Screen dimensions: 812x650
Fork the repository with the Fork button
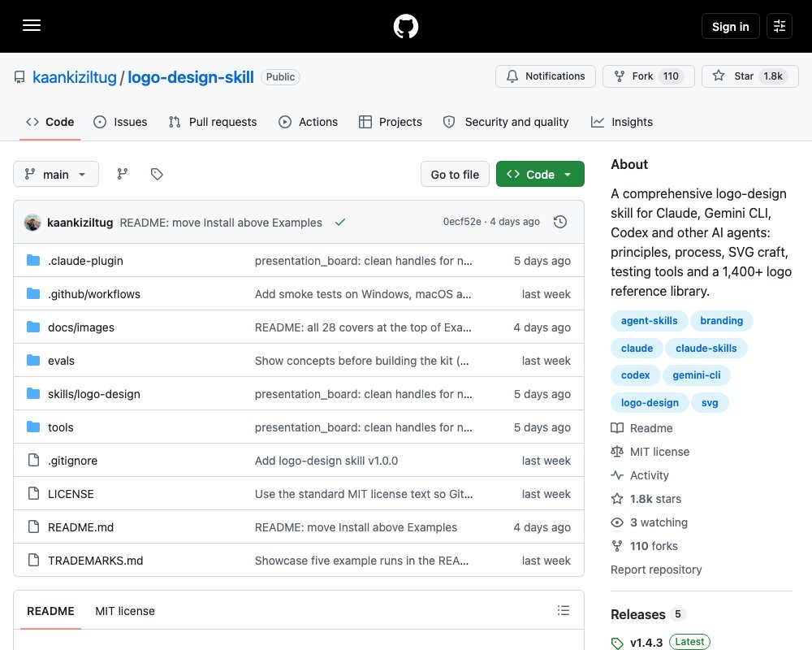coord(649,76)
